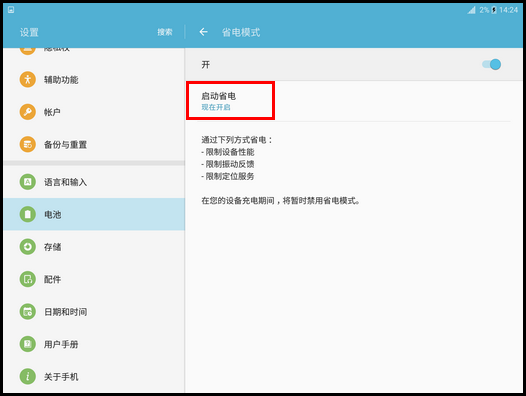
Task: Tap the Storage (存储) icon
Action: (28, 247)
